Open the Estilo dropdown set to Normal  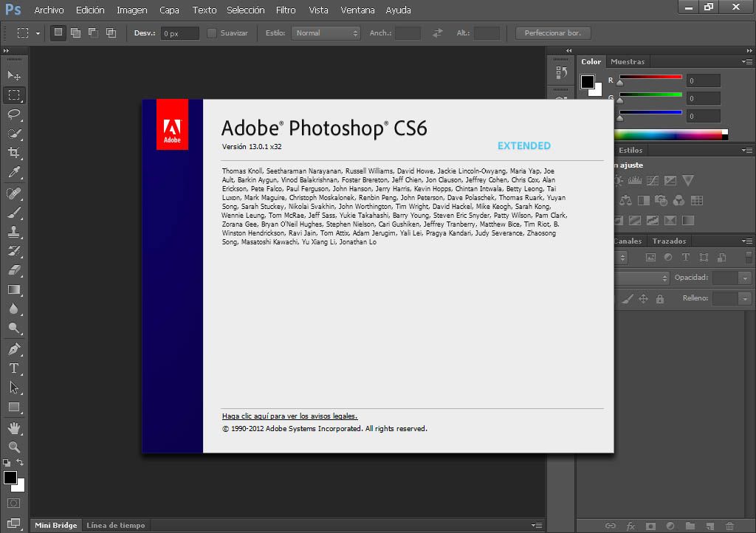[x=326, y=32]
